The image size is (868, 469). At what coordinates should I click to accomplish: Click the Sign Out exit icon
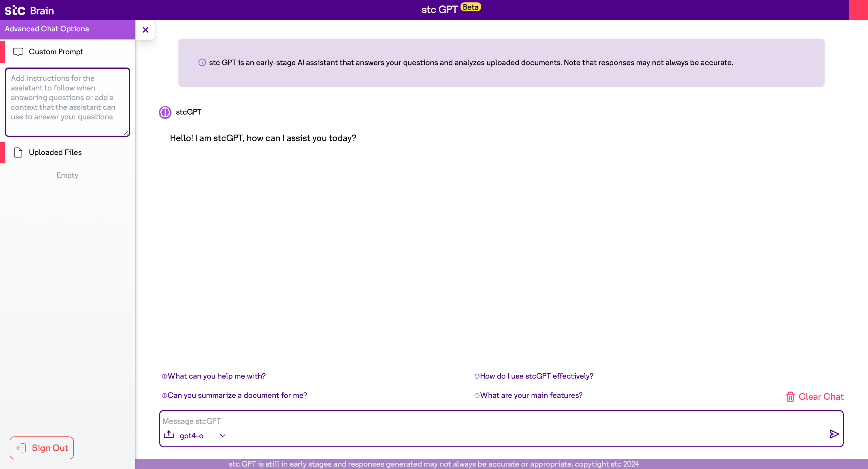pos(21,448)
